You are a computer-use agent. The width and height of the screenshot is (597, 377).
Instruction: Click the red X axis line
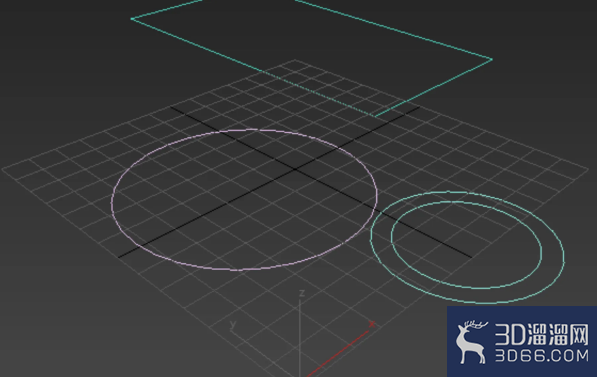pyautogui.click(x=339, y=353)
